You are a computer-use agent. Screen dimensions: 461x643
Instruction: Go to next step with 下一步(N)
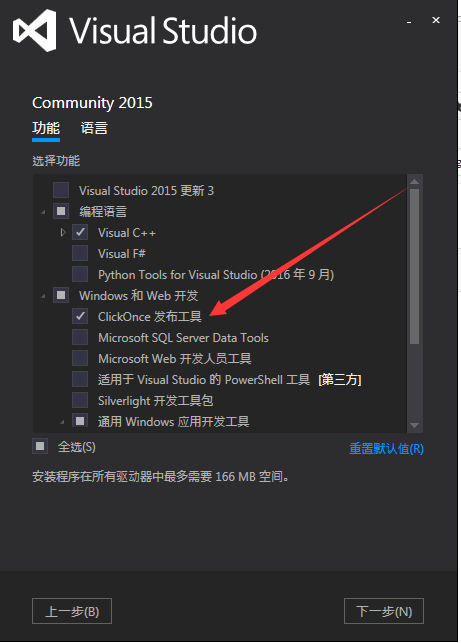384,611
